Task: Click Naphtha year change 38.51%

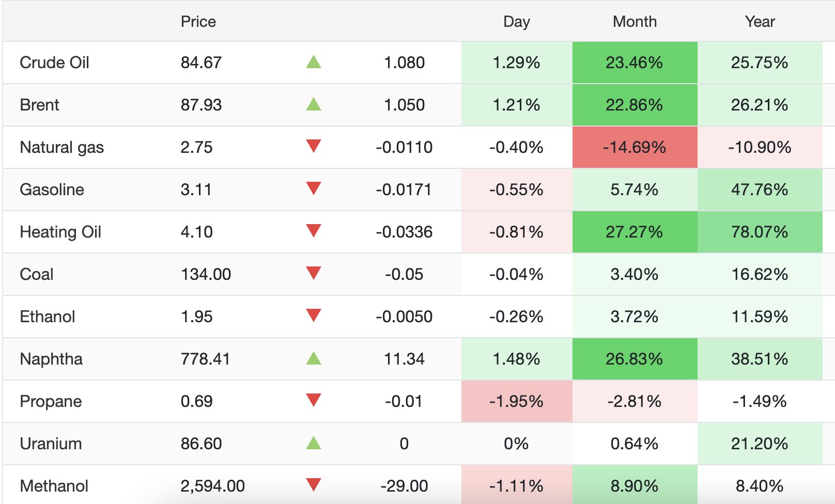Action: pos(760,359)
